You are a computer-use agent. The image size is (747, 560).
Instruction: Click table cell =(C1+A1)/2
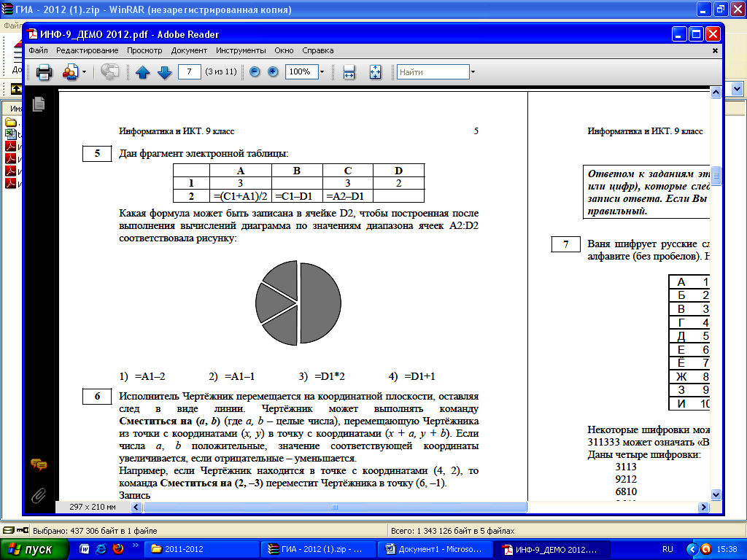click(241, 196)
